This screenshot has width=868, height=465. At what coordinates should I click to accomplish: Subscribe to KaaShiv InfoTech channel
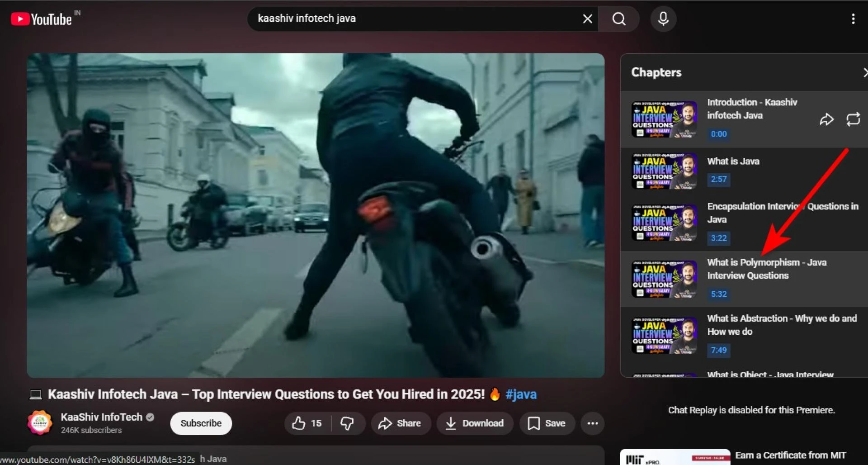[201, 423]
